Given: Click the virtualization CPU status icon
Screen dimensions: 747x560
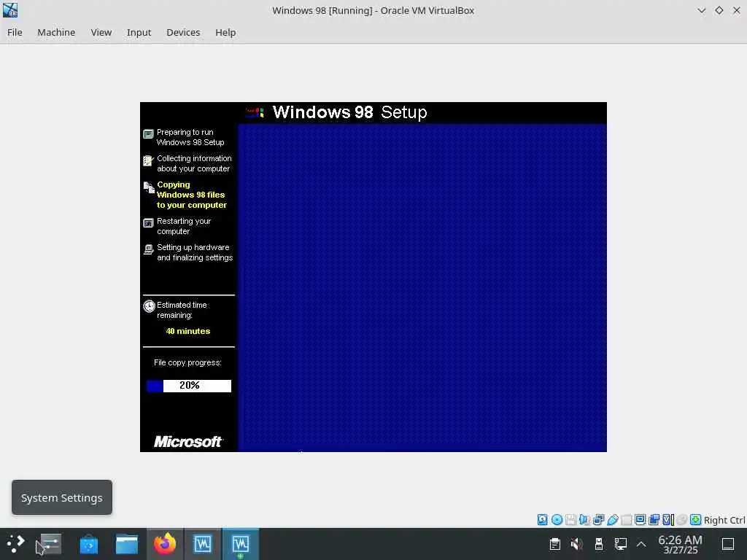Looking at the screenshot, I should click(x=668, y=519).
